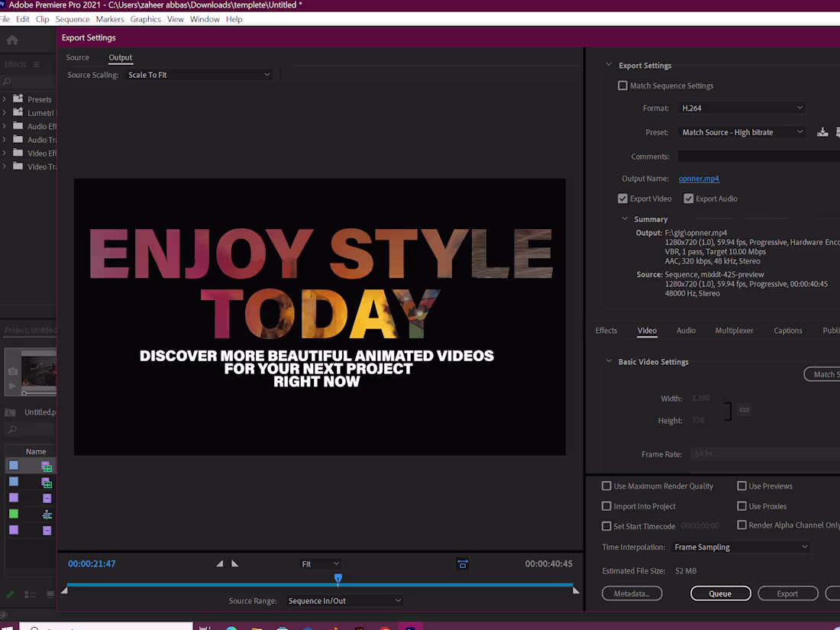Click the Queue button
The width and height of the screenshot is (840, 630).
721,593
